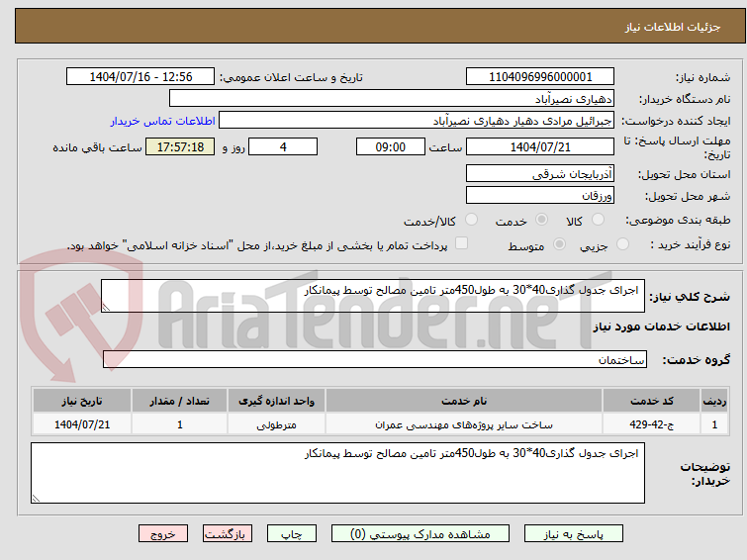Click the جزئیات اطلاعات نیاز header title
747x560 pixels.
pyautogui.click(x=673, y=27)
